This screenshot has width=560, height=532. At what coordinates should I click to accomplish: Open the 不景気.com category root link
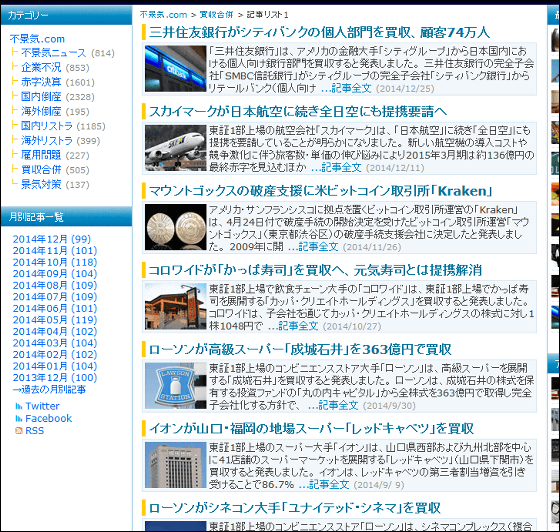pos(37,39)
